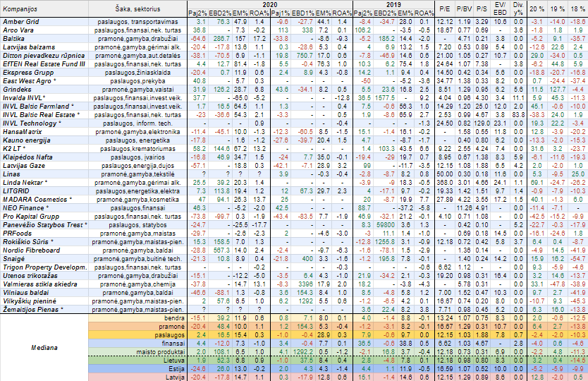Select the INVL Technology company cell

click(32, 123)
